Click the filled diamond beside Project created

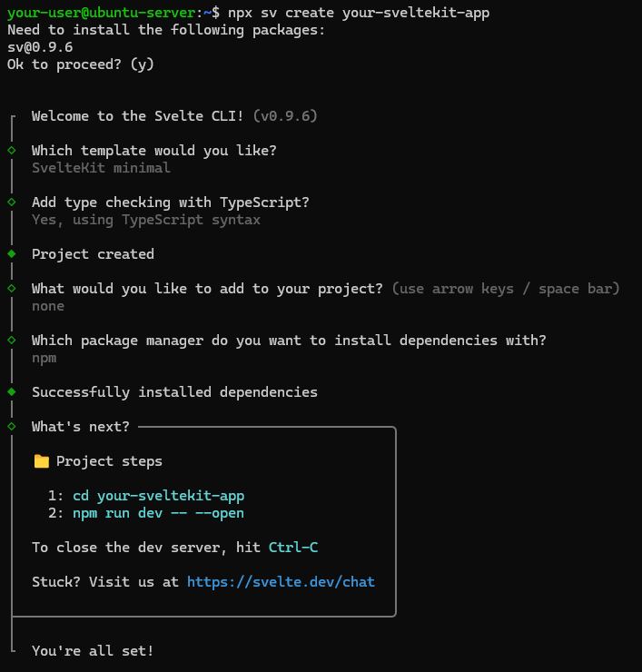pyautogui.click(x=12, y=254)
